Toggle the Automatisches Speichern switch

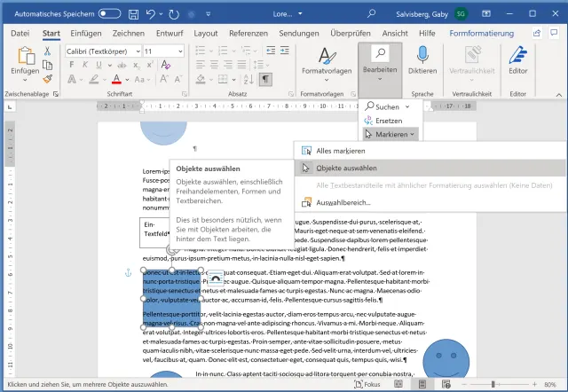click(x=109, y=14)
